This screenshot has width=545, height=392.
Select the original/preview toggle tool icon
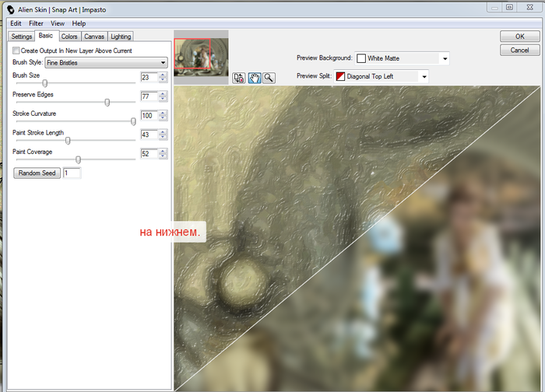tap(239, 78)
